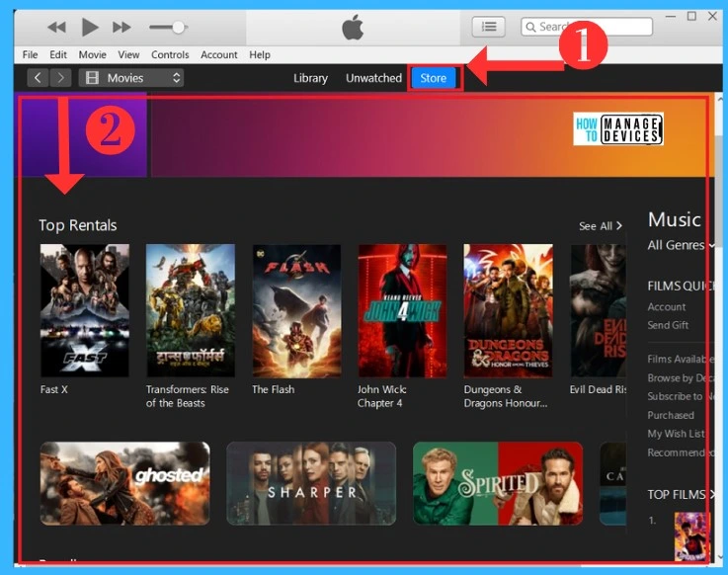This screenshot has width=728, height=575.
Task: Open the Ghosted banner
Action: 124,483
